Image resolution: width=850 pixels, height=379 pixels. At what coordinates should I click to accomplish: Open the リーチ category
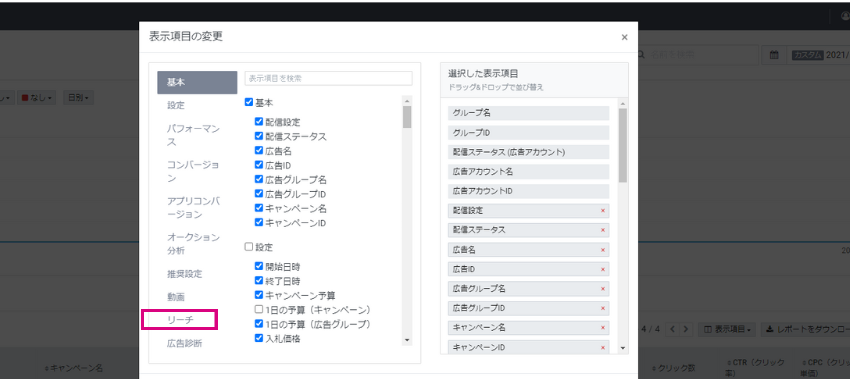pyautogui.click(x=180, y=320)
